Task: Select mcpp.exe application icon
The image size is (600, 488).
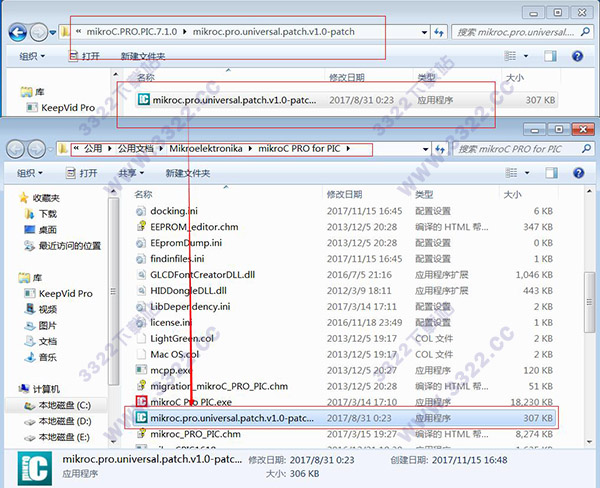Action: [142, 370]
